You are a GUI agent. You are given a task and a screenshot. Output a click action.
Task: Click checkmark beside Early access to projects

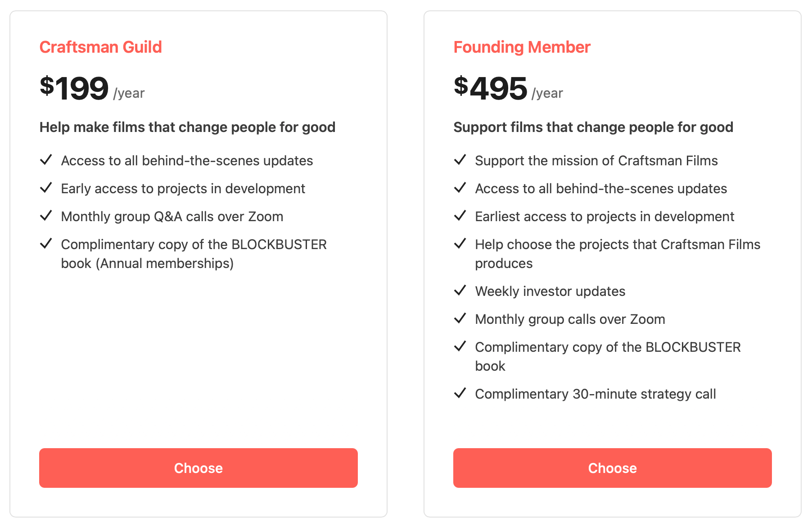tap(46, 188)
